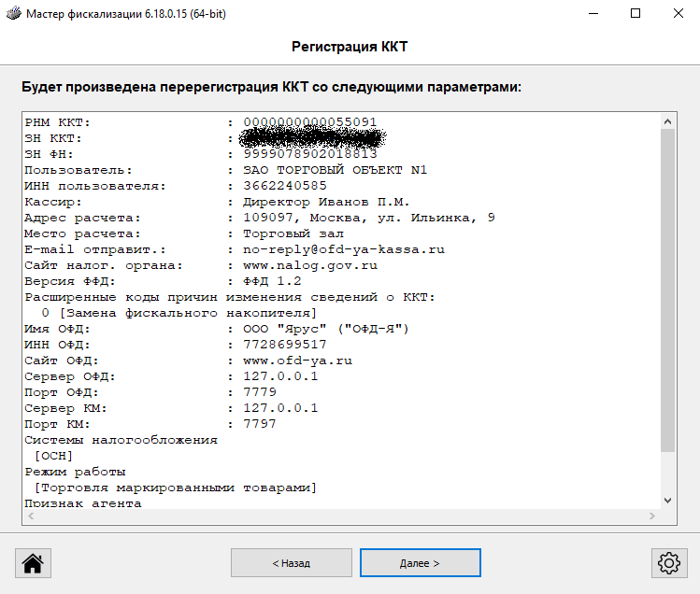
Task: Click the [Торговля маркированными товарами] line
Action: [x=175, y=488]
